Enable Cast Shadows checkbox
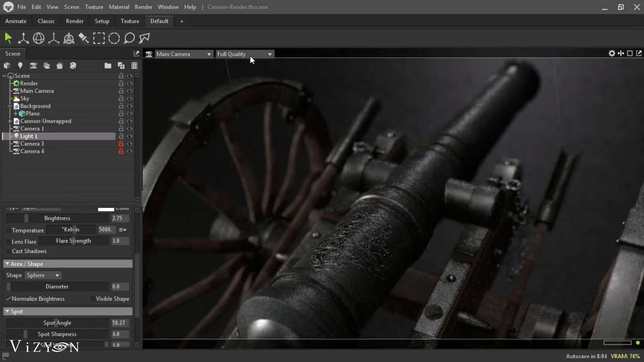644x362 pixels. coord(8,251)
